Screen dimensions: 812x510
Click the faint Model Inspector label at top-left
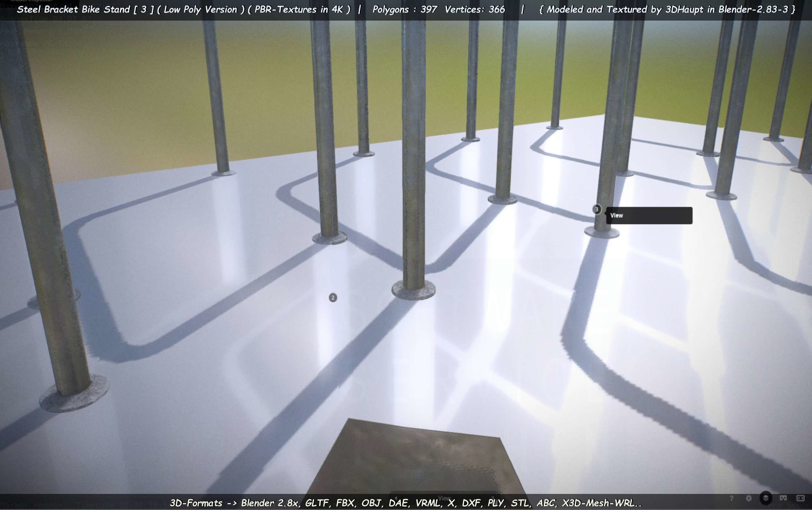tap(32, 1)
